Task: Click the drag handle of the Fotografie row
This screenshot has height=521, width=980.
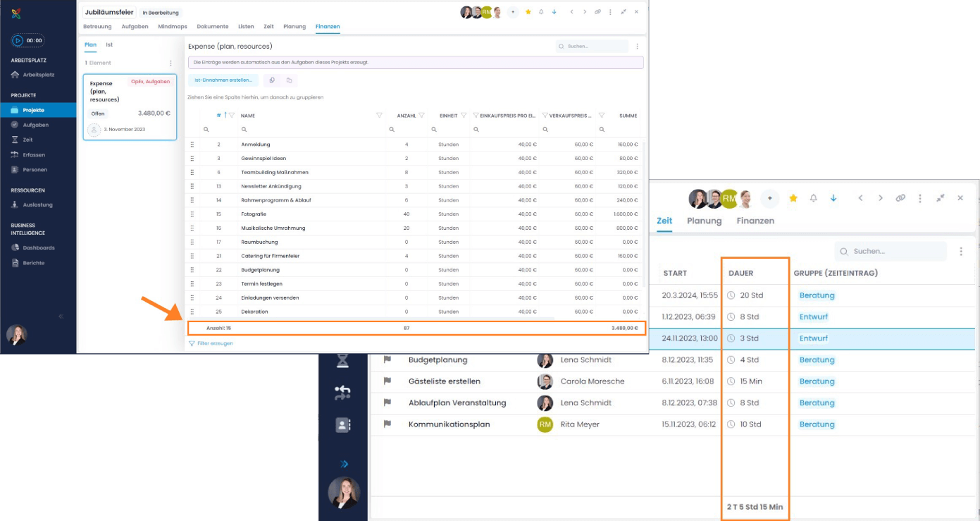Action: [x=192, y=214]
